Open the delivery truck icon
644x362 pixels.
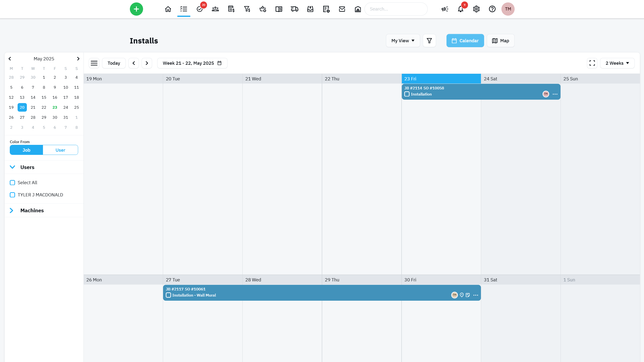[294, 9]
